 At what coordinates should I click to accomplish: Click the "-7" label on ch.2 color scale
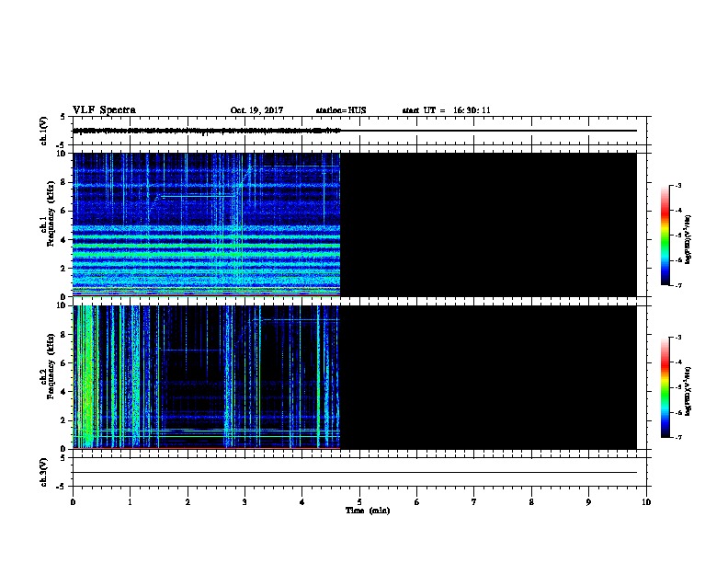click(678, 438)
